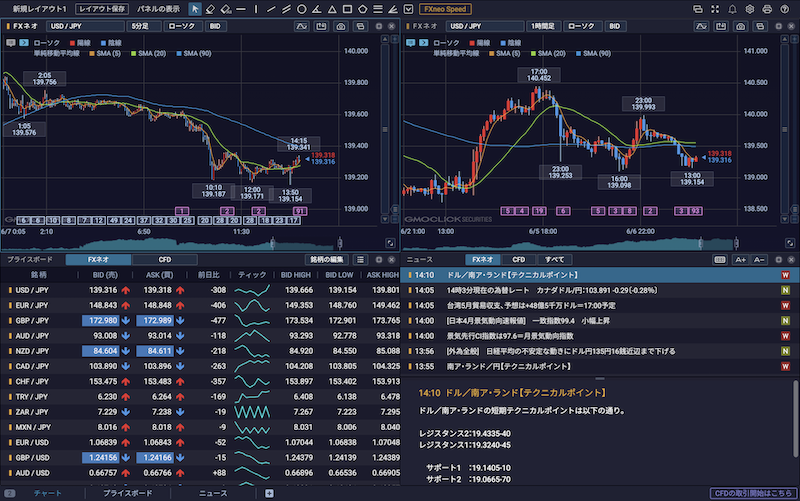Add new bottom tab with plus icon
Image resolution: width=800 pixels, height=501 pixels.
click(269, 493)
